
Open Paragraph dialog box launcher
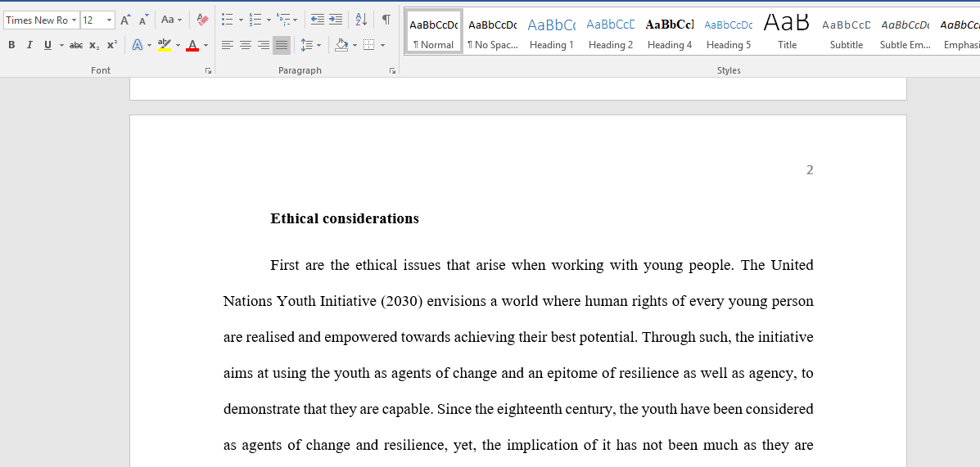392,71
